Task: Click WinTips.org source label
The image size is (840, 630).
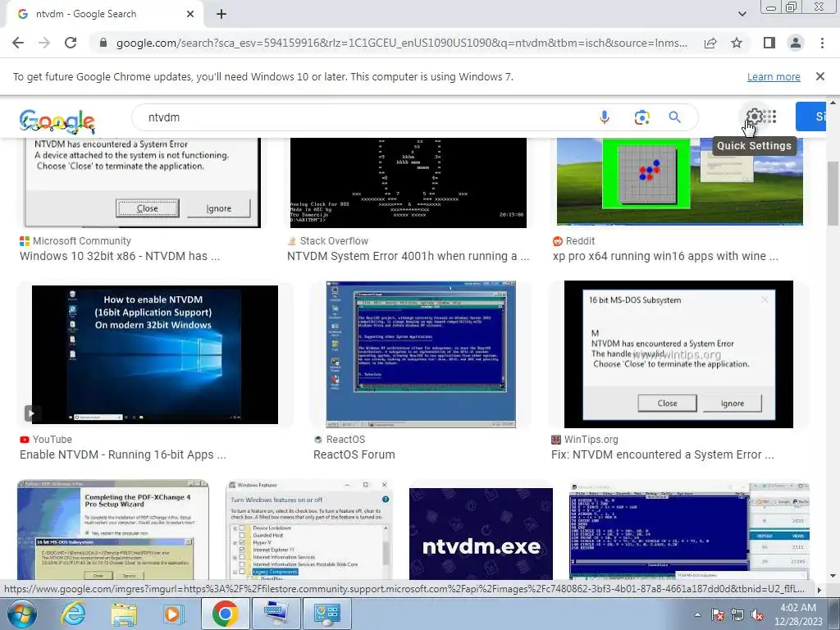Action: click(x=591, y=440)
